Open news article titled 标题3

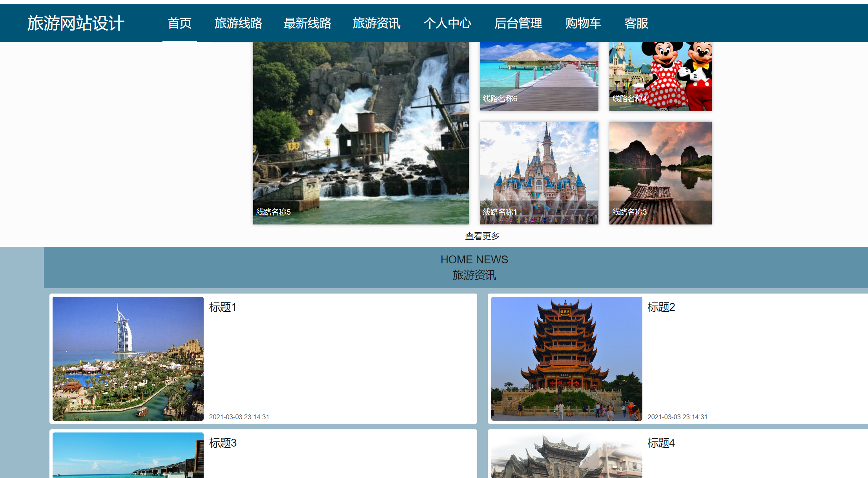tap(222, 443)
